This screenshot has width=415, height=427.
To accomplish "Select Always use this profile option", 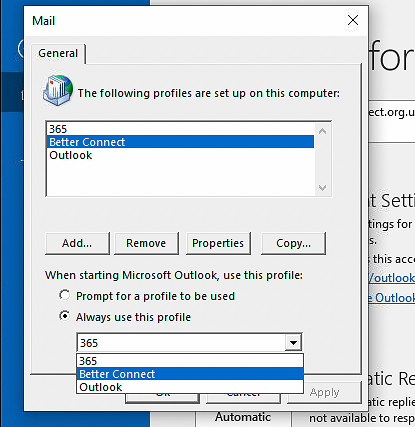I will pyautogui.click(x=64, y=316).
